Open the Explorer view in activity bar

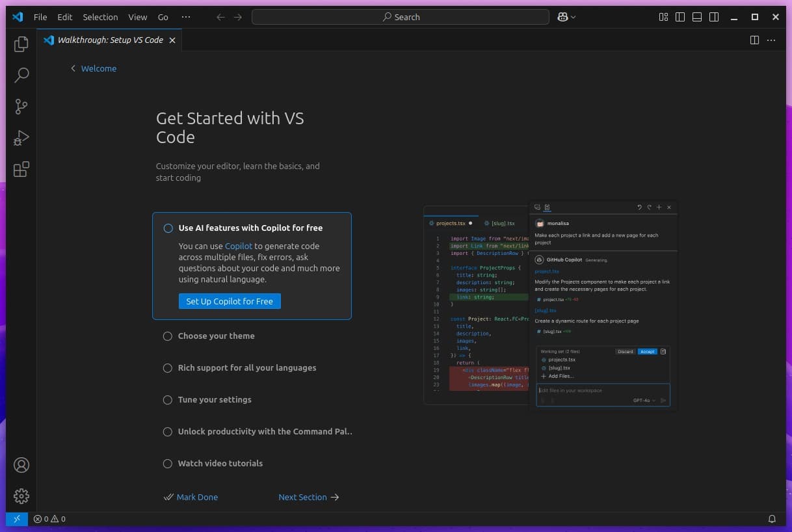click(x=21, y=44)
